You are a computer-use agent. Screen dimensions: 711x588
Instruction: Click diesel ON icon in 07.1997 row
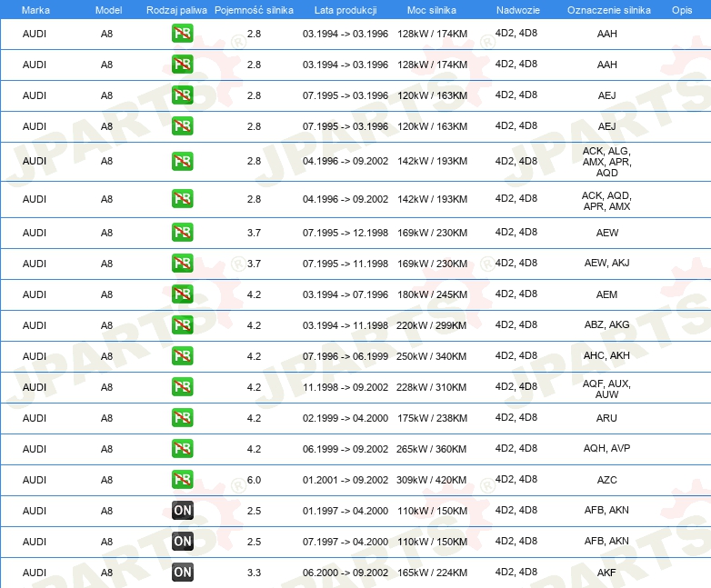pos(182,542)
